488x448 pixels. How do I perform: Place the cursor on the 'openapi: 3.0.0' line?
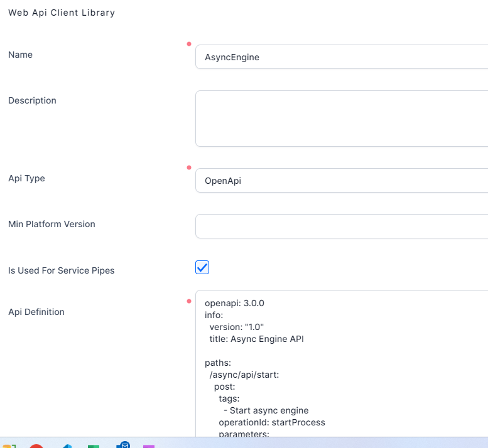click(x=234, y=303)
